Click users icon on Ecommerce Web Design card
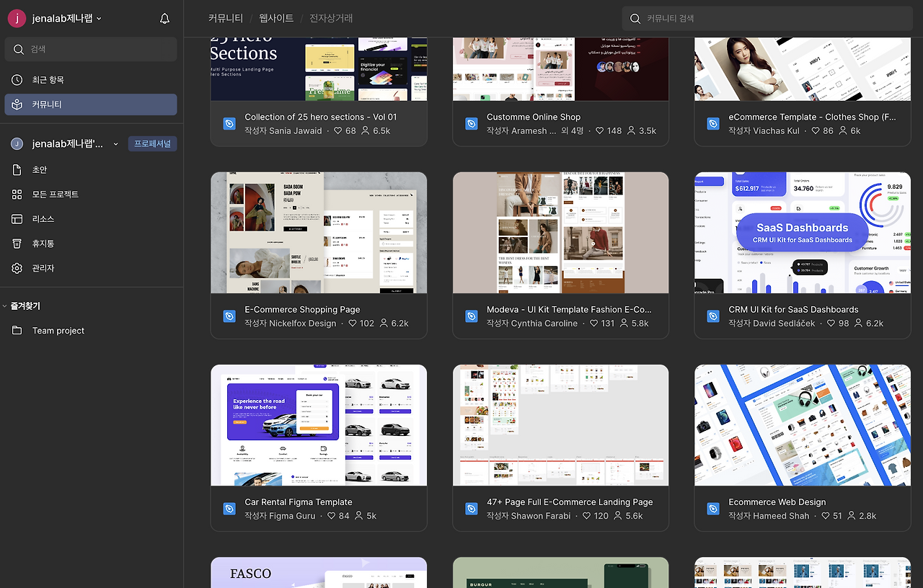 [852, 516]
